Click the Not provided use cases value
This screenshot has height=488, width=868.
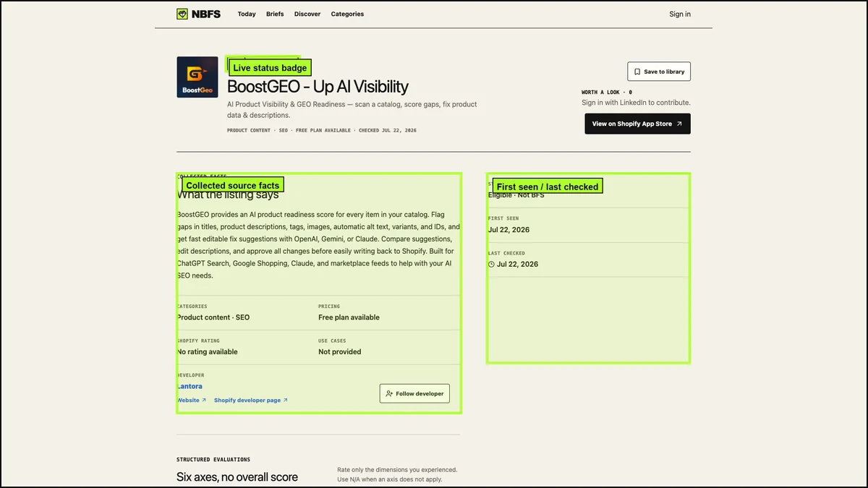point(340,352)
